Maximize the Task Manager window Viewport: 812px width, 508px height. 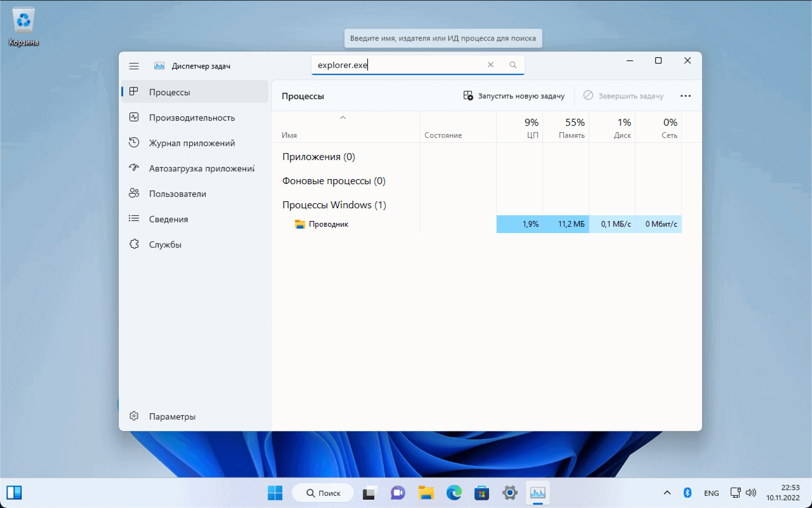tap(658, 60)
